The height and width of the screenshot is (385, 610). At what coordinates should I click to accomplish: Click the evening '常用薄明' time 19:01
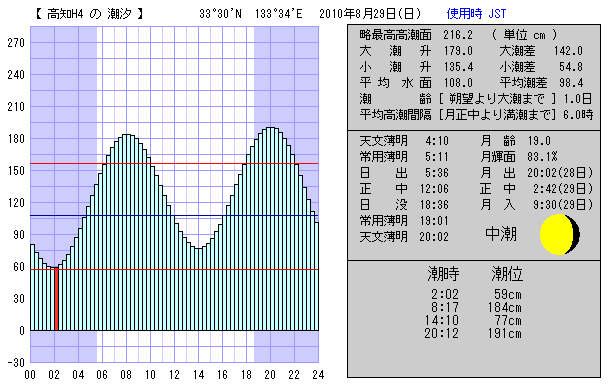(434, 220)
